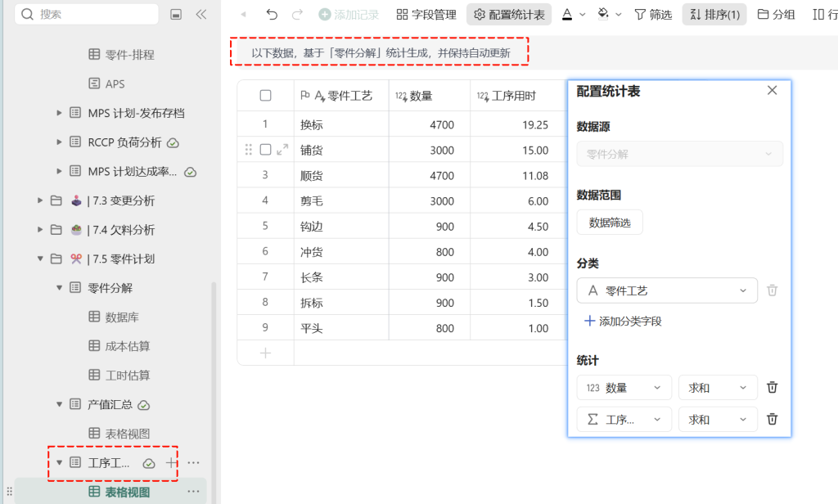Open more options for selected 表格视图
This screenshot has height=504, width=838.
point(193,491)
